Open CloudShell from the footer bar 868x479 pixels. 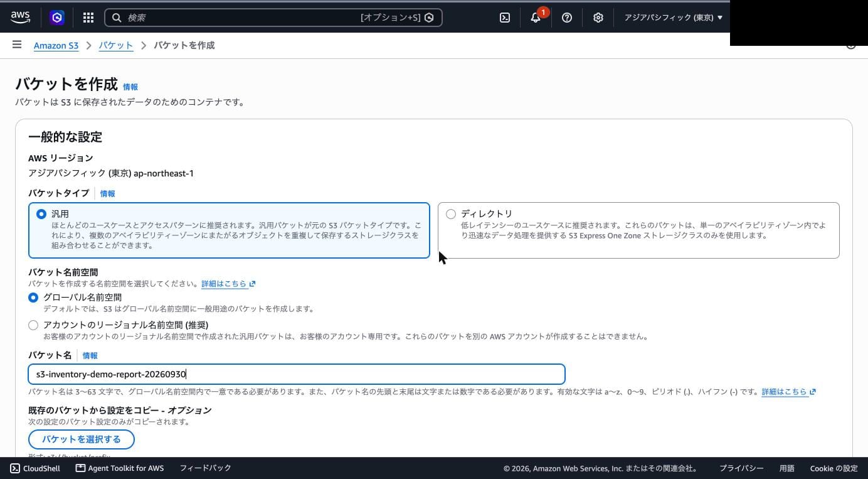pos(35,468)
